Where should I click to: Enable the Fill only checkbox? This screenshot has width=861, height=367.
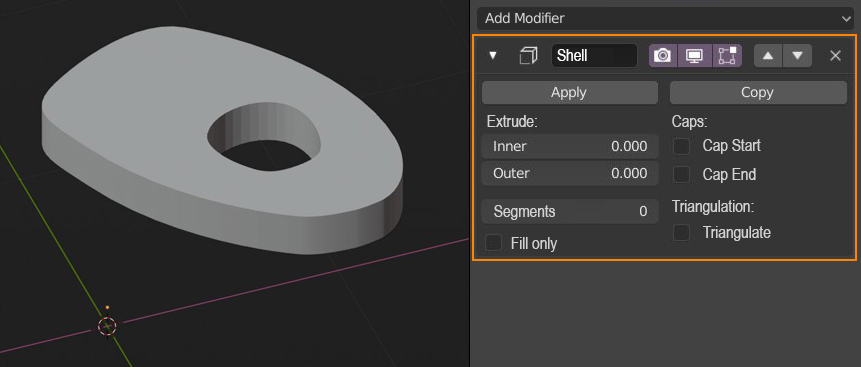(x=494, y=243)
